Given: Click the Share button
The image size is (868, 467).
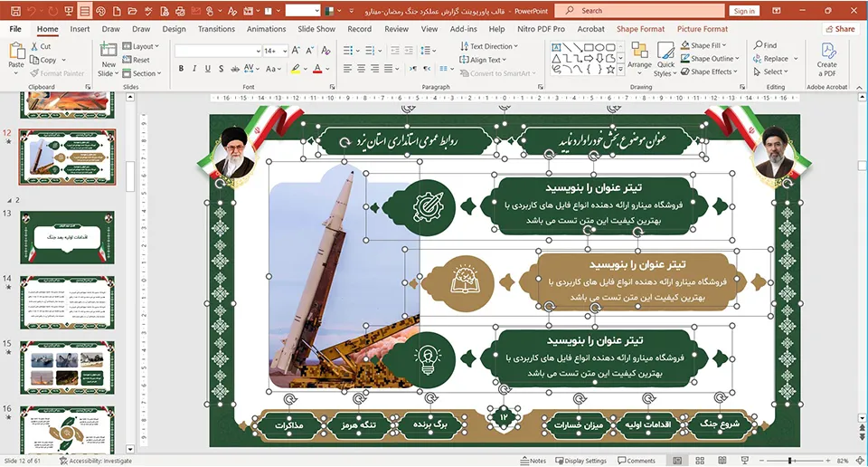Looking at the screenshot, I should [839, 29].
